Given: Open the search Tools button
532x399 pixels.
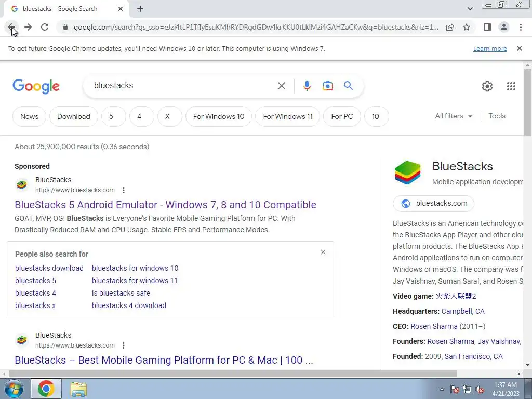Looking at the screenshot, I should pos(497,116).
